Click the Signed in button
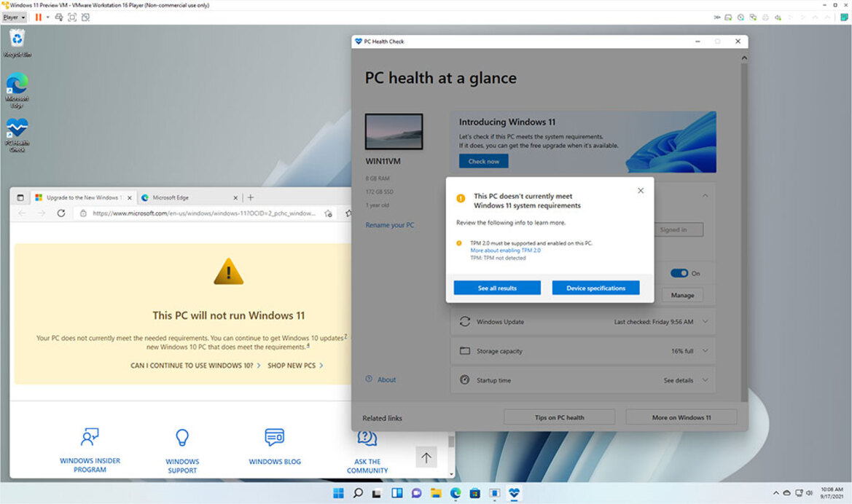The width and height of the screenshot is (852, 504). tap(679, 229)
